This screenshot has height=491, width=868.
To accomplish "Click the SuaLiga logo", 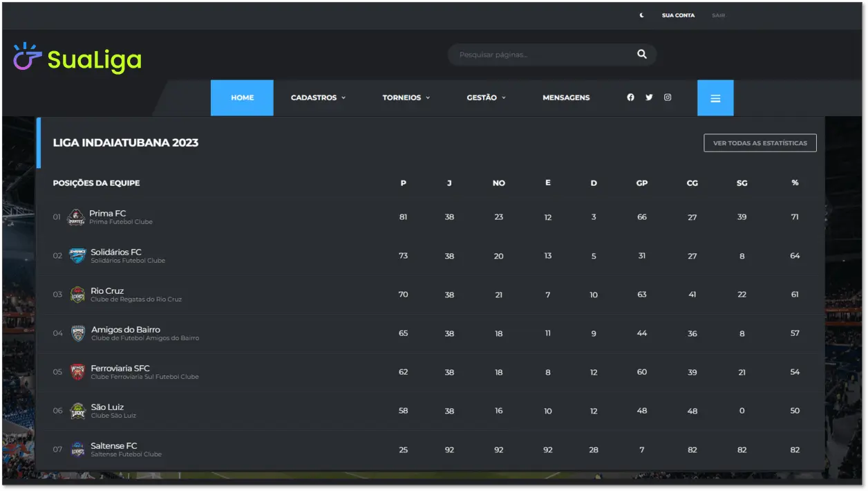I will tap(77, 59).
